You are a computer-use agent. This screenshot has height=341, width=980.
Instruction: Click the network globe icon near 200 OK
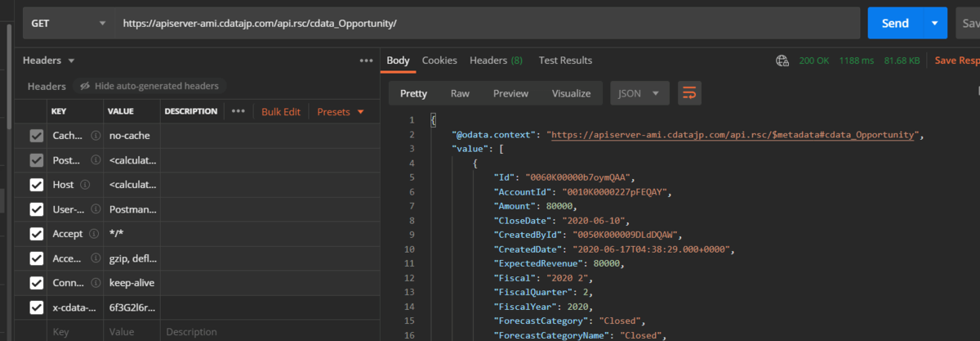[x=782, y=61]
